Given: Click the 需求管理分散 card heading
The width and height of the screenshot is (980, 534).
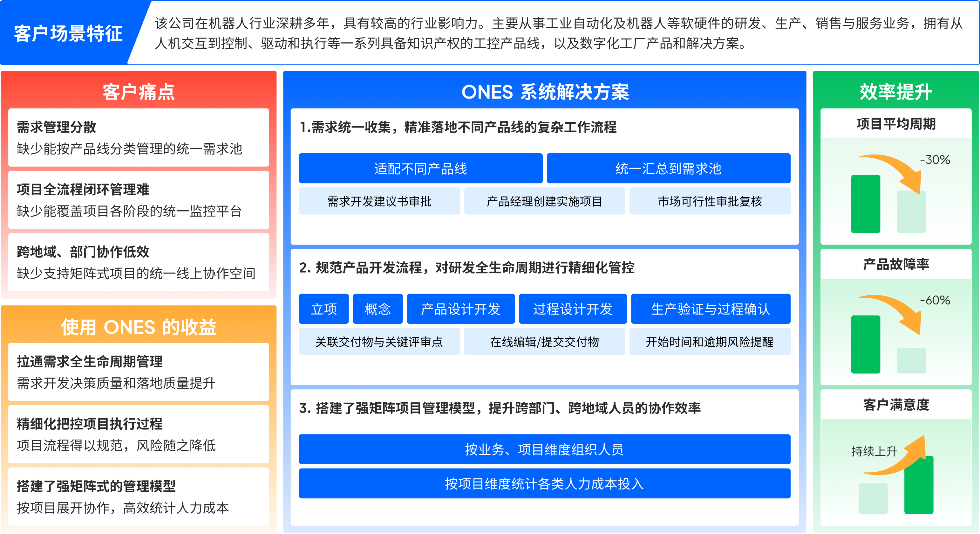Looking at the screenshot, I should (x=57, y=127).
